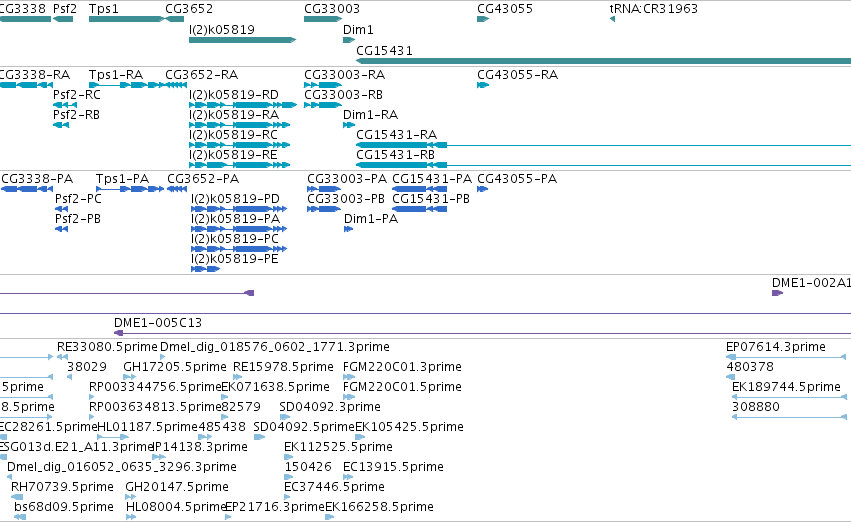Click the label CG15431-PA
Screen dimensions: 851x522
(432, 179)
